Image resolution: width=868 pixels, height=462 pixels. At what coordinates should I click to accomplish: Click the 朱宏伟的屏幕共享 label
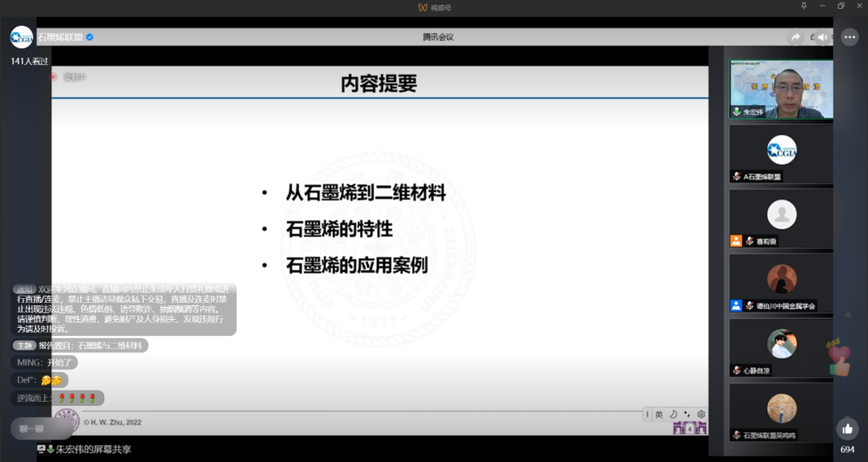(x=93, y=449)
